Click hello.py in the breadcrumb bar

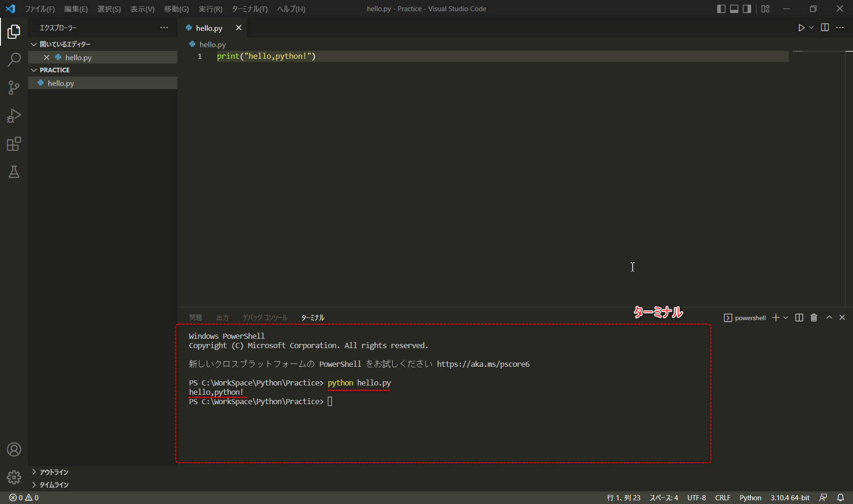pyautogui.click(x=207, y=44)
